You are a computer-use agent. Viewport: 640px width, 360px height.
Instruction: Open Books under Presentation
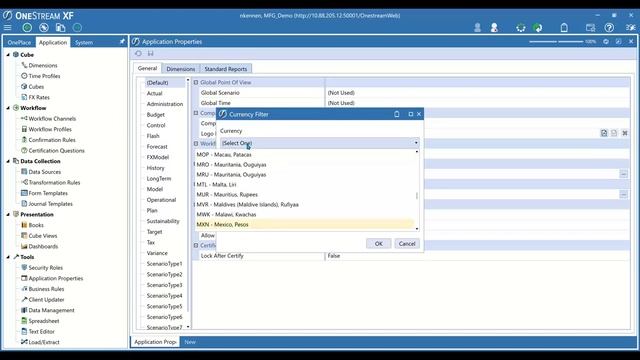tap(36, 225)
